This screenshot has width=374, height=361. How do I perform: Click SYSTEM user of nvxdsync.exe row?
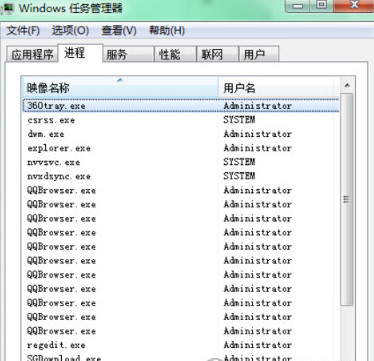[239, 176]
